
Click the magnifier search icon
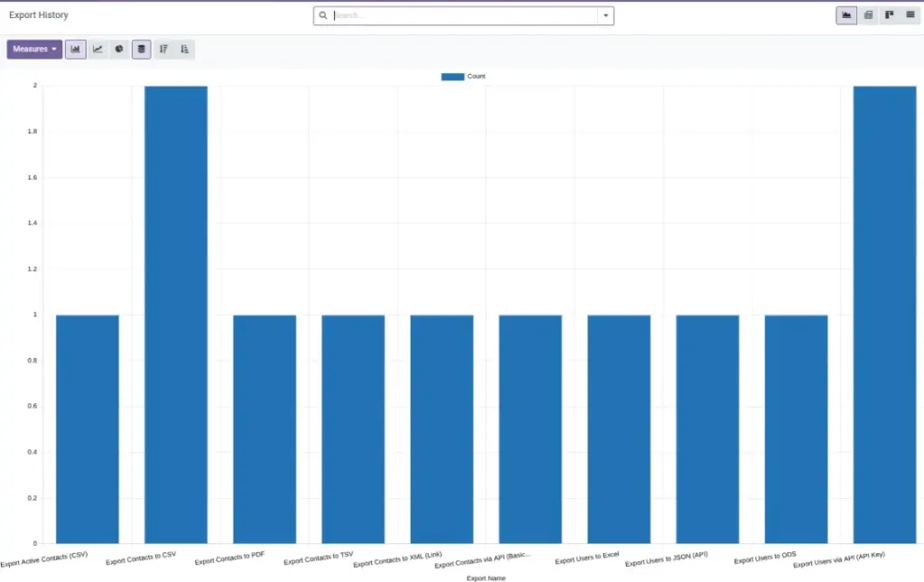pyautogui.click(x=323, y=16)
